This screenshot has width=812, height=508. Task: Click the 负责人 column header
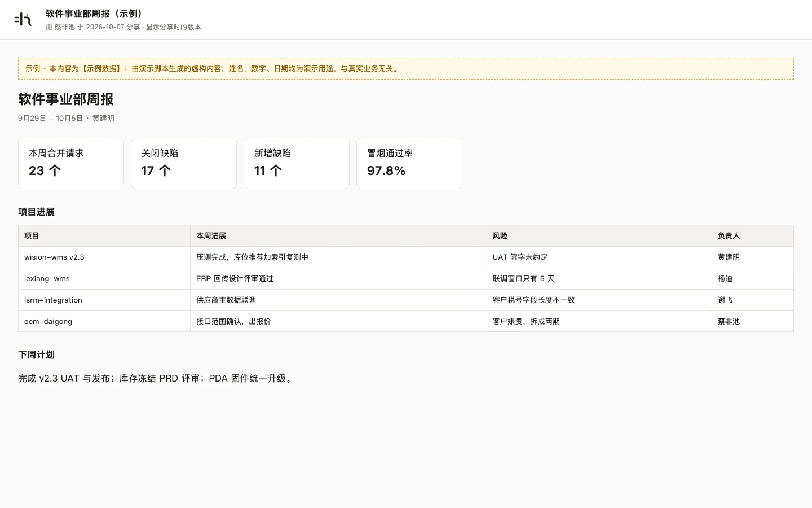pos(753,236)
